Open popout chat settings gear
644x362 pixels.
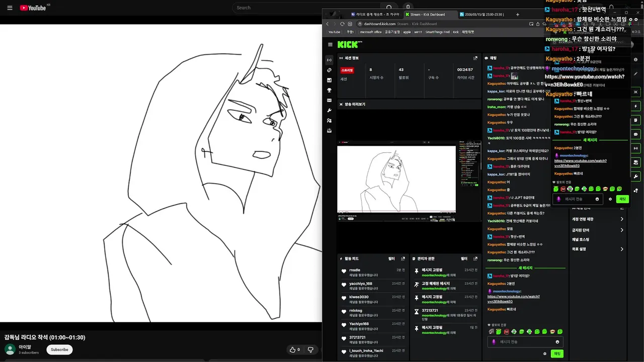pos(610,199)
